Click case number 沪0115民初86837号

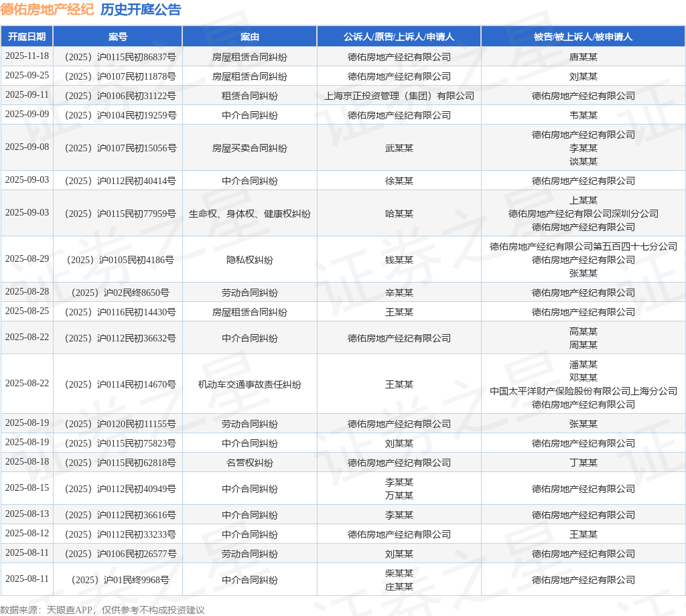tap(121, 57)
